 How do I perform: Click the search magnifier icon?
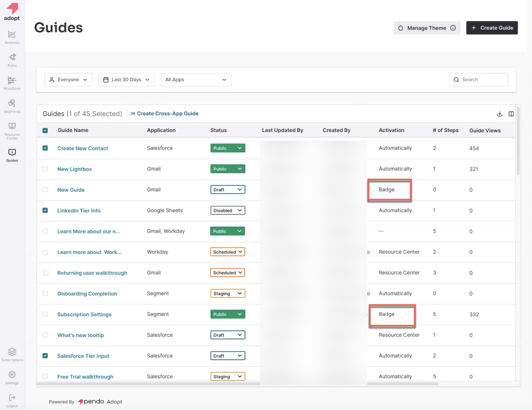tap(456, 80)
